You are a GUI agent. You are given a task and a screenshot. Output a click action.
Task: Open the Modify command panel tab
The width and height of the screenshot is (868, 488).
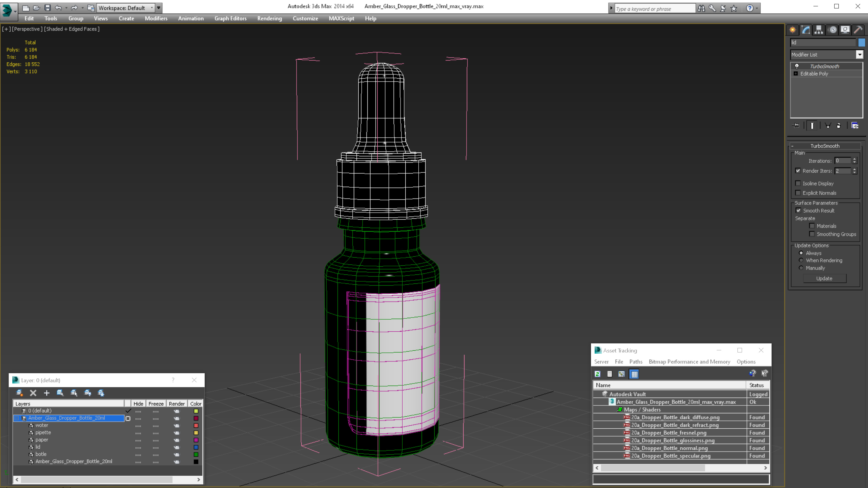click(x=806, y=30)
